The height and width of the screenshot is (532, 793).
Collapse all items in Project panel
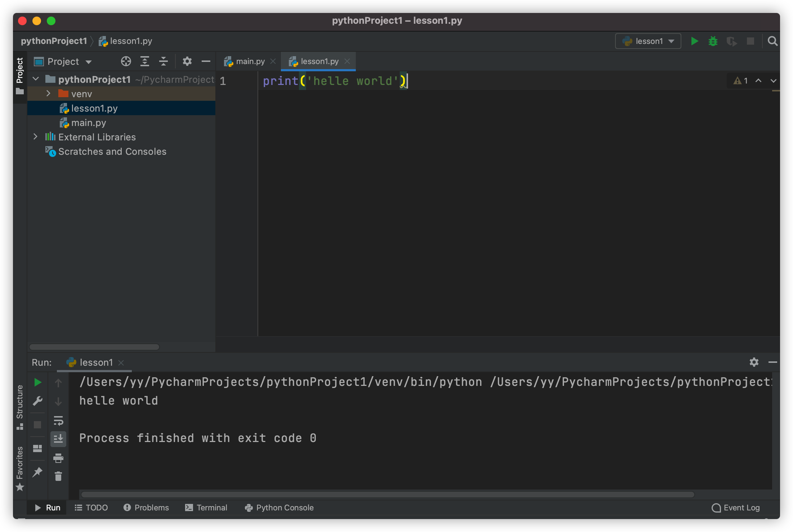pyautogui.click(x=163, y=61)
